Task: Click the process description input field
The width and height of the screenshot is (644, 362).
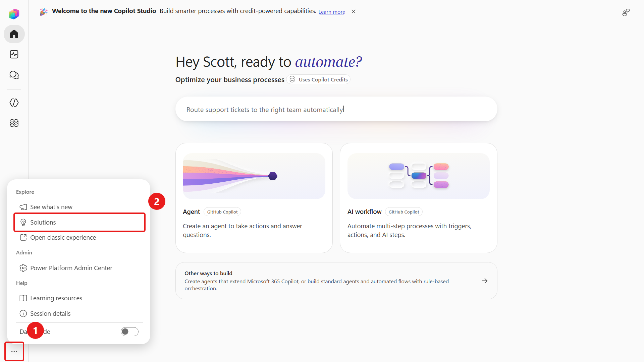Action: click(x=336, y=109)
